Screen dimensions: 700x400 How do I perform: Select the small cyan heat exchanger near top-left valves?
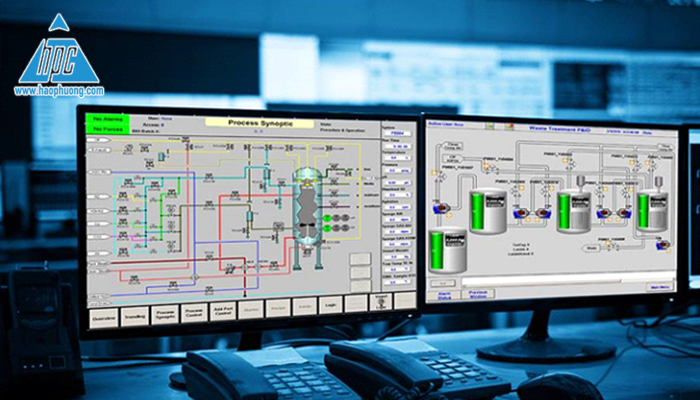[161, 157]
